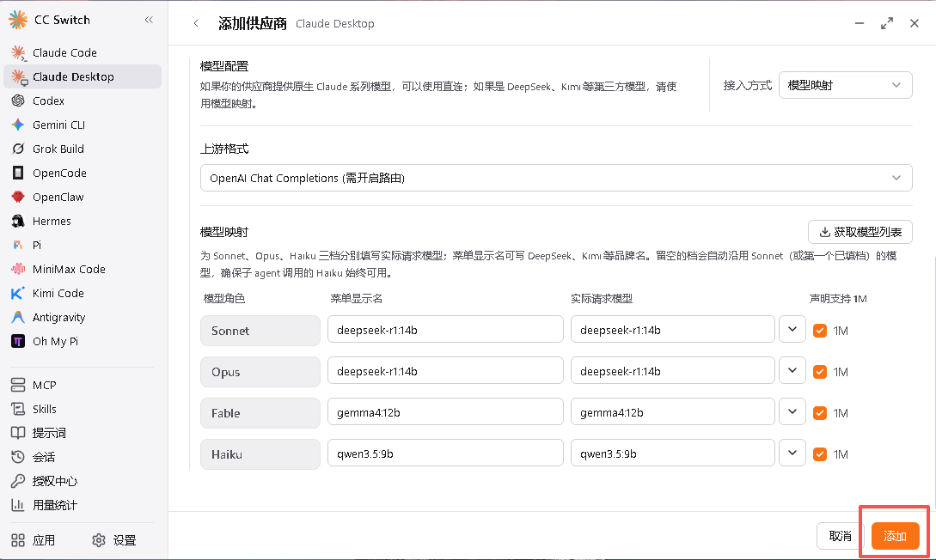
Task: Open Skills icon in sidebar
Action: pos(18,409)
